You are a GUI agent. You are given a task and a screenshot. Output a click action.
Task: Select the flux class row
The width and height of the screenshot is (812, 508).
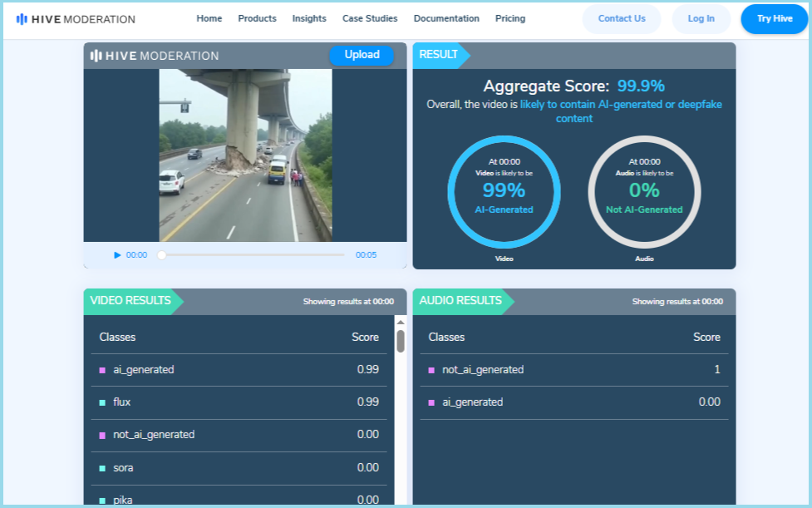tap(239, 402)
